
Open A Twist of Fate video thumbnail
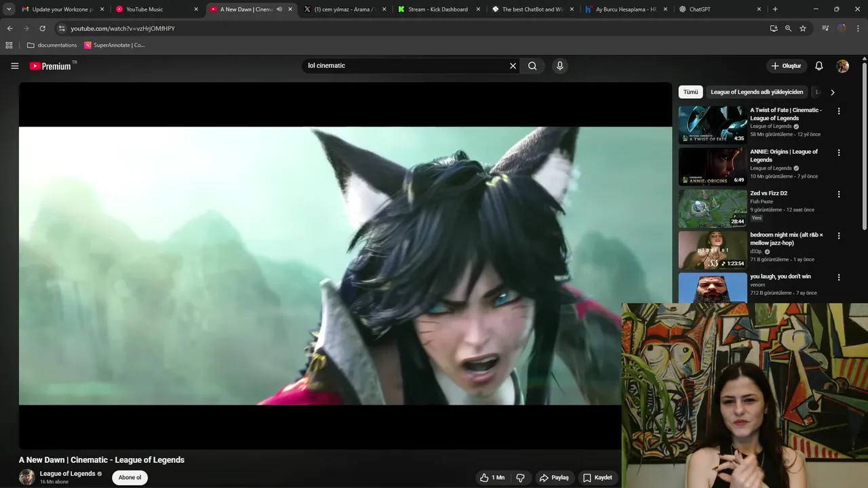click(713, 124)
